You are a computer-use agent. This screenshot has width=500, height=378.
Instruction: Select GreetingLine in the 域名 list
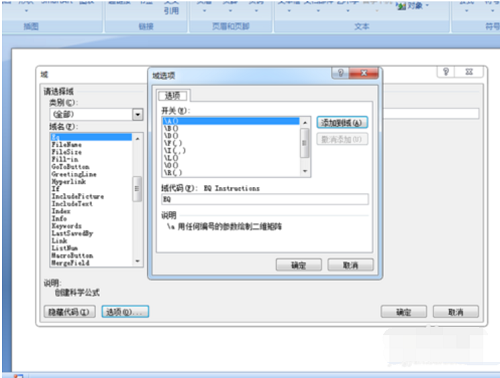91,174
